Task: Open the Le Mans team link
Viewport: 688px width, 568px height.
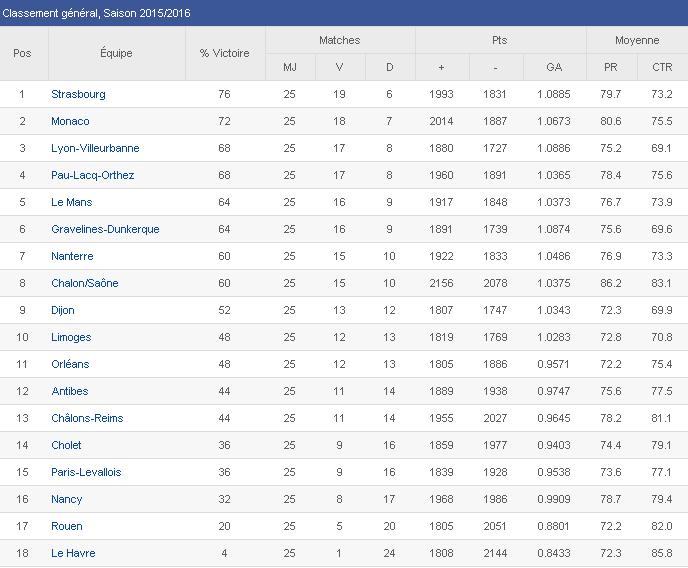Action: tap(73, 202)
